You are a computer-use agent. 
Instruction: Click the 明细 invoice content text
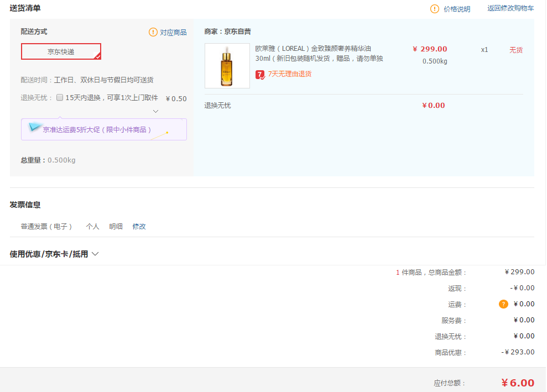point(116,227)
